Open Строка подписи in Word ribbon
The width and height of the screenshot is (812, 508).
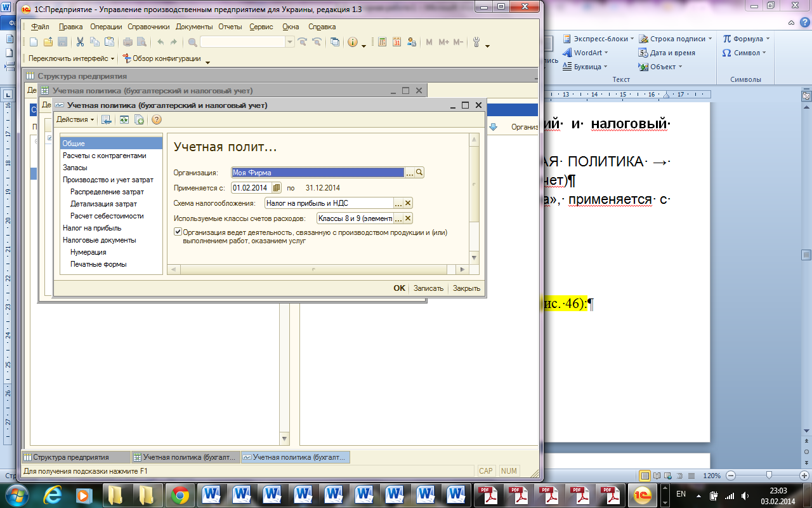pos(676,39)
